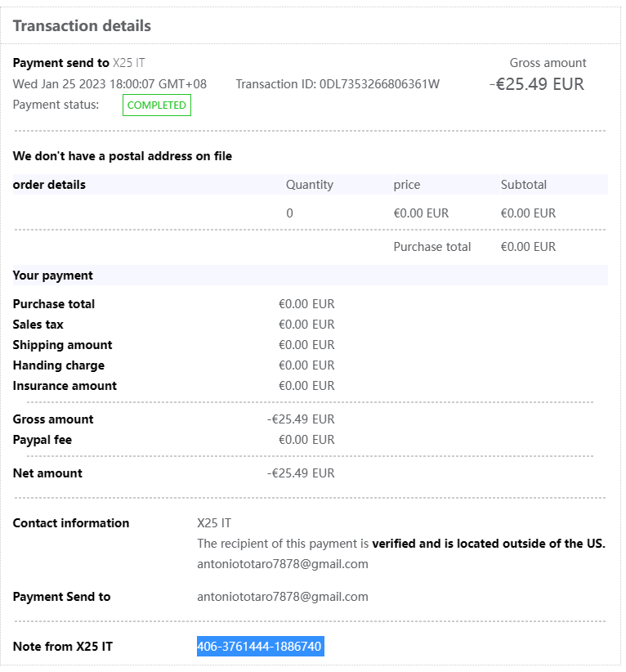Click the Your payment section header
The width and height of the screenshot is (626, 672).
(x=53, y=276)
